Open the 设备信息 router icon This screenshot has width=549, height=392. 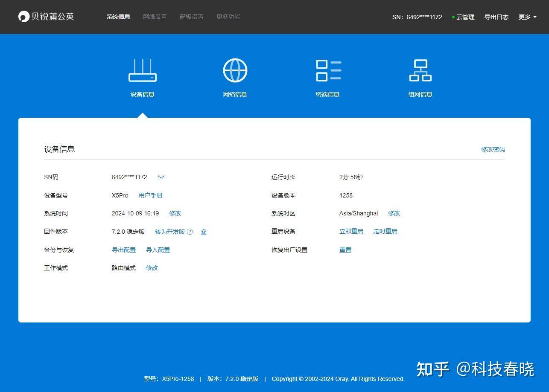(143, 70)
